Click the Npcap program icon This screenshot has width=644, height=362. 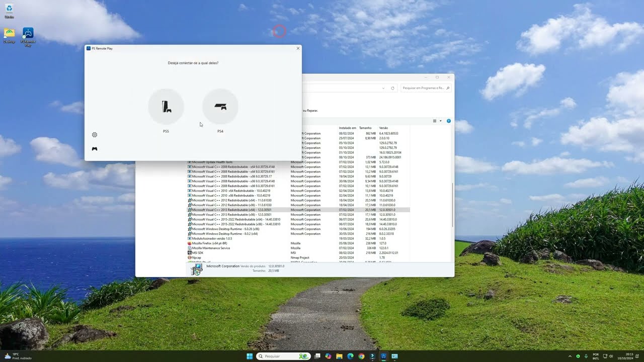tap(189, 257)
